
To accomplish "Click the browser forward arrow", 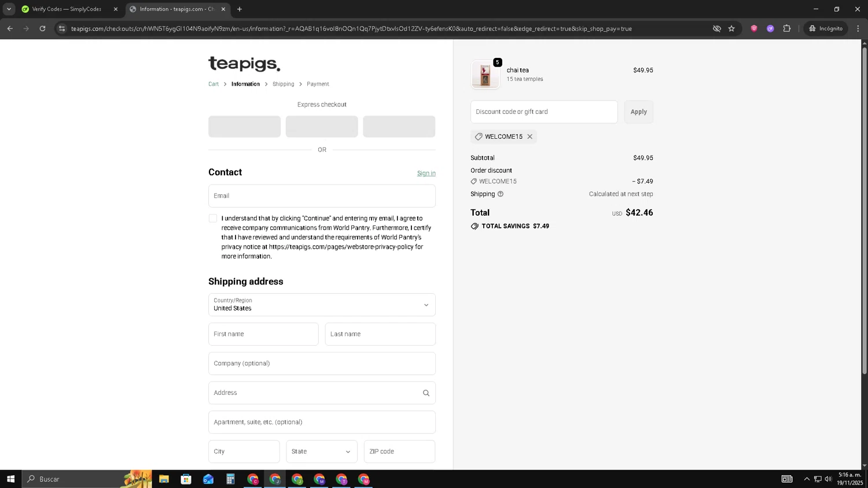I will coord(26,28).
